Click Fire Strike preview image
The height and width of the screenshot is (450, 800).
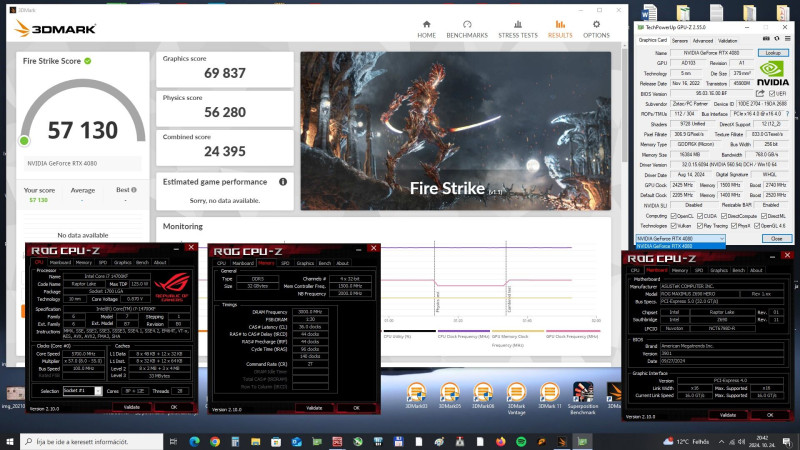456,131
